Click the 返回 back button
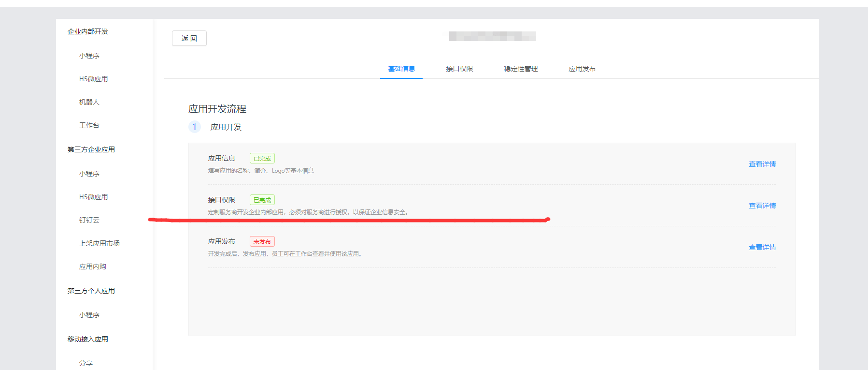 tap(189, 38)
